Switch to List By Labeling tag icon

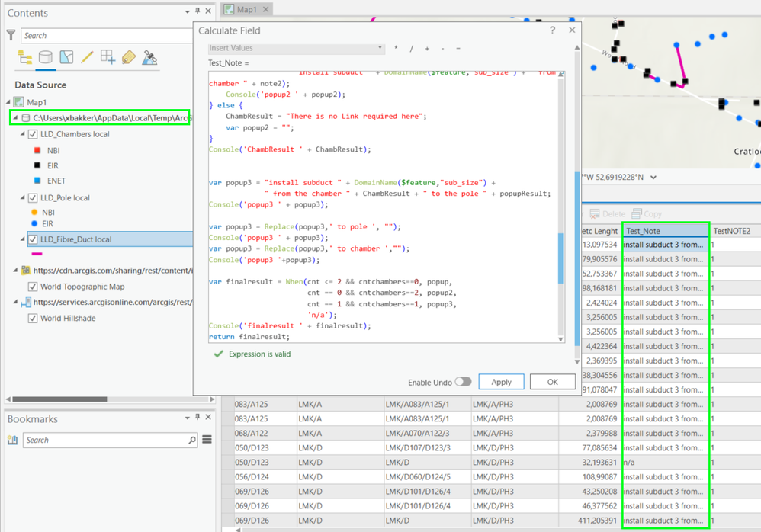[x=128, y=58]
